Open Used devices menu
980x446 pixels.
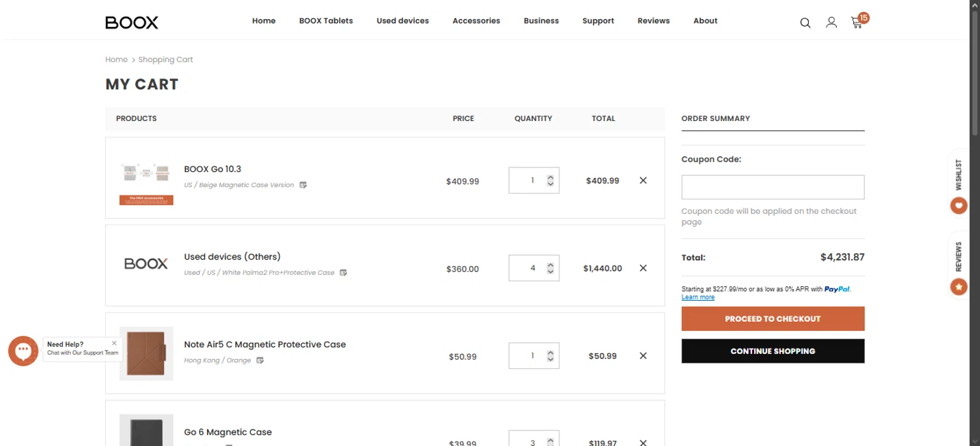coord(402,21)
